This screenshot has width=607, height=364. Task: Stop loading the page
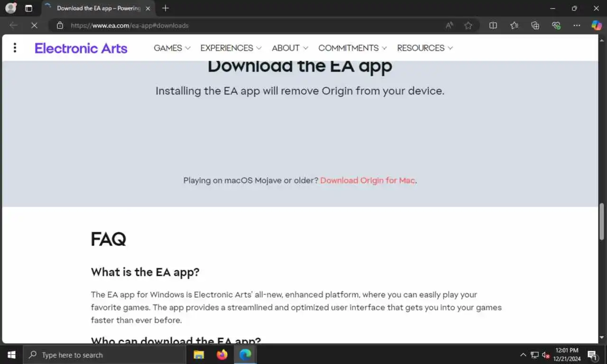pos(34,26)
